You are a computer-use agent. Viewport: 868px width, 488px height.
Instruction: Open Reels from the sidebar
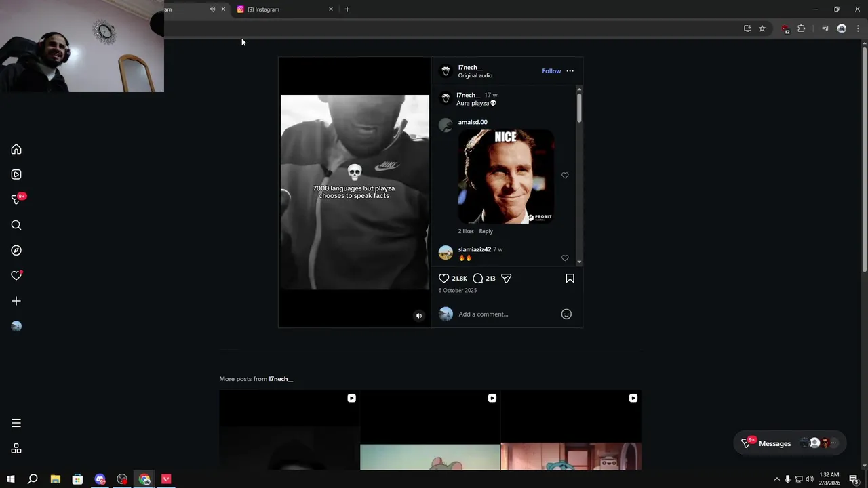(16, 174)
